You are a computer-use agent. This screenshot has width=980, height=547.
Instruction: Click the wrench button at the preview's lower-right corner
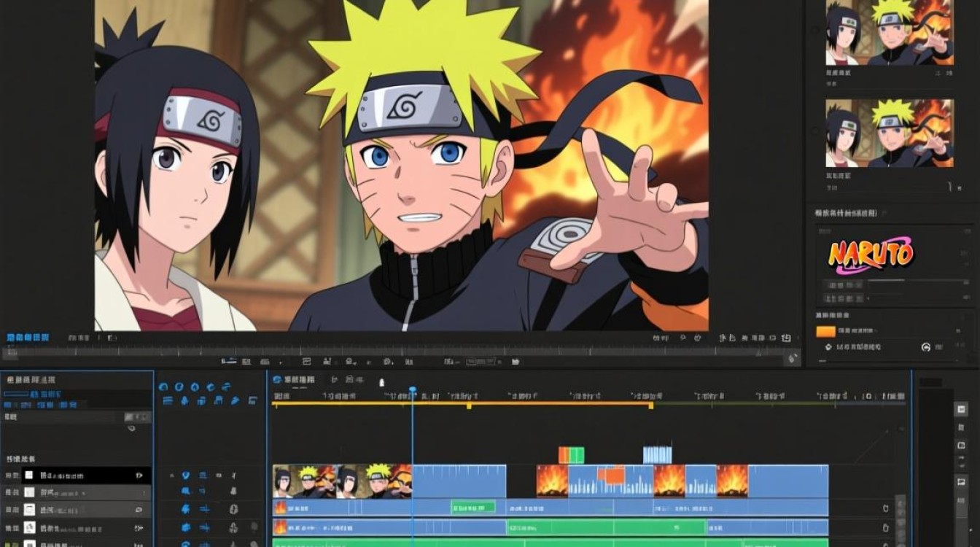(792, 358)
